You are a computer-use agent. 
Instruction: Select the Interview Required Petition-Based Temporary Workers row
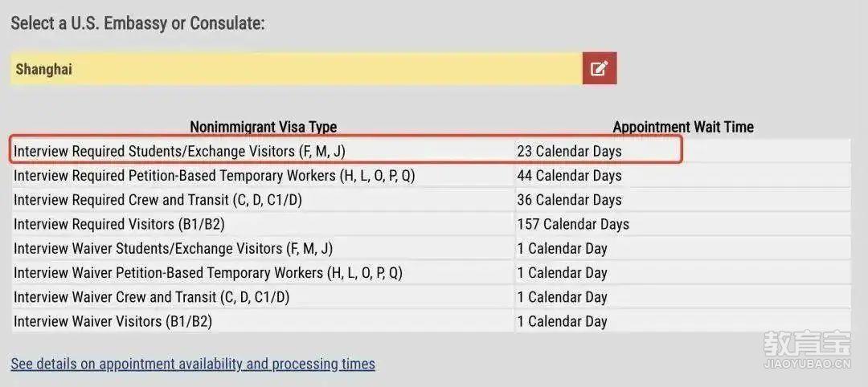click(x=431, y=175)
